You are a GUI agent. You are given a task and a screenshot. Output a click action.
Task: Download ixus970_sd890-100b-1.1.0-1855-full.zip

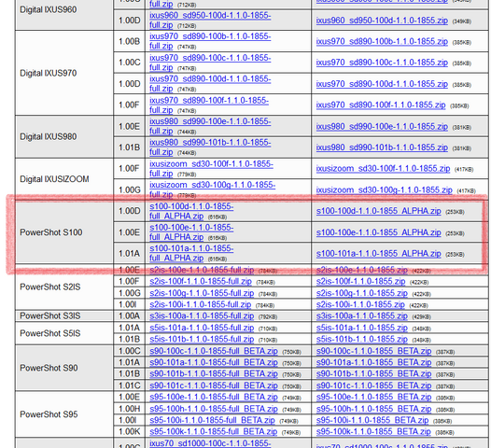click(210, 41)
